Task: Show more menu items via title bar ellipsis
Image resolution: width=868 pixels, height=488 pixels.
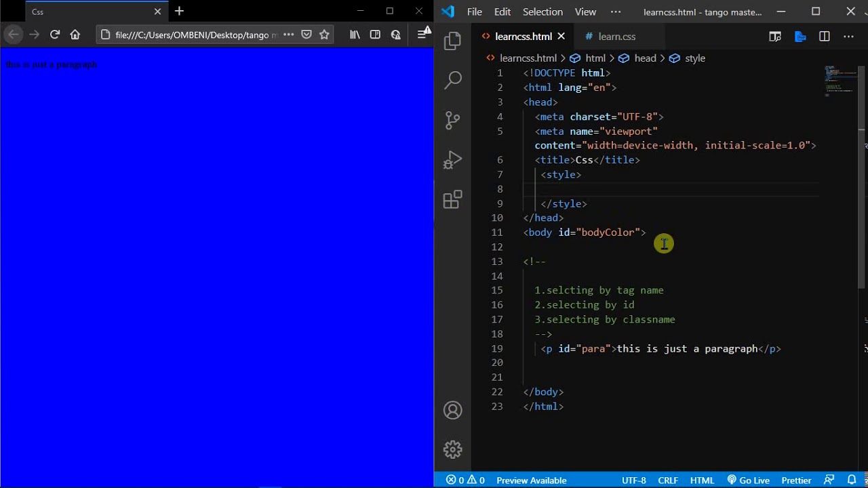Action: (x=616, y=12)
